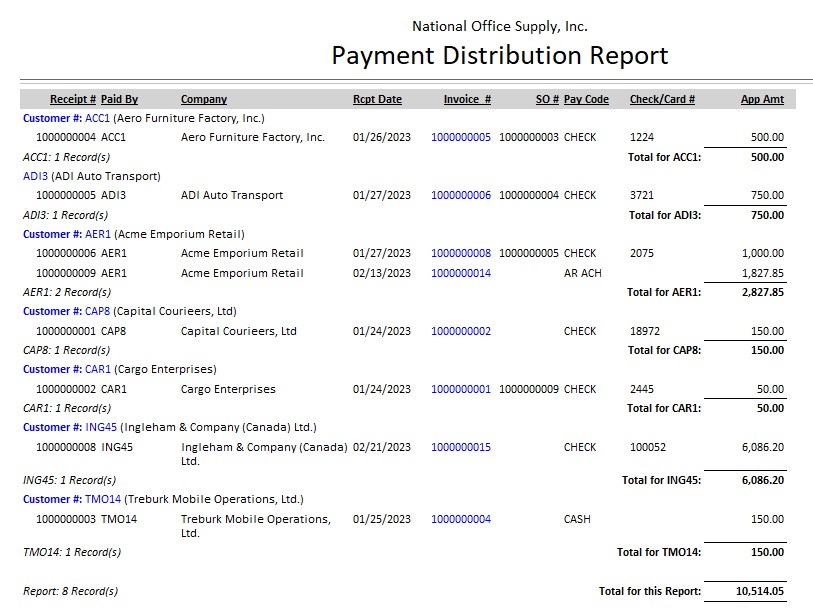Image resolution: width=813 pixels, height=614 pixels.
Task: Select the App Amt column header
Action: tap(762, 99)
